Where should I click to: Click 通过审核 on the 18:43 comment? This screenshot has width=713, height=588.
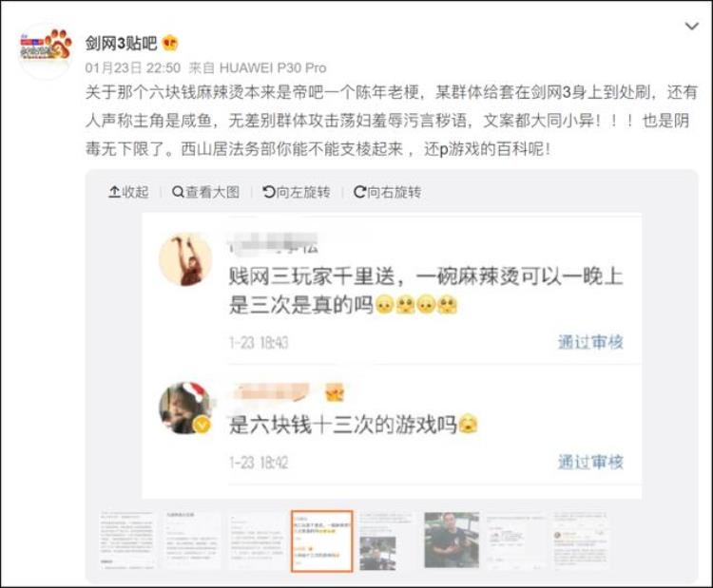tap(590, 342)
